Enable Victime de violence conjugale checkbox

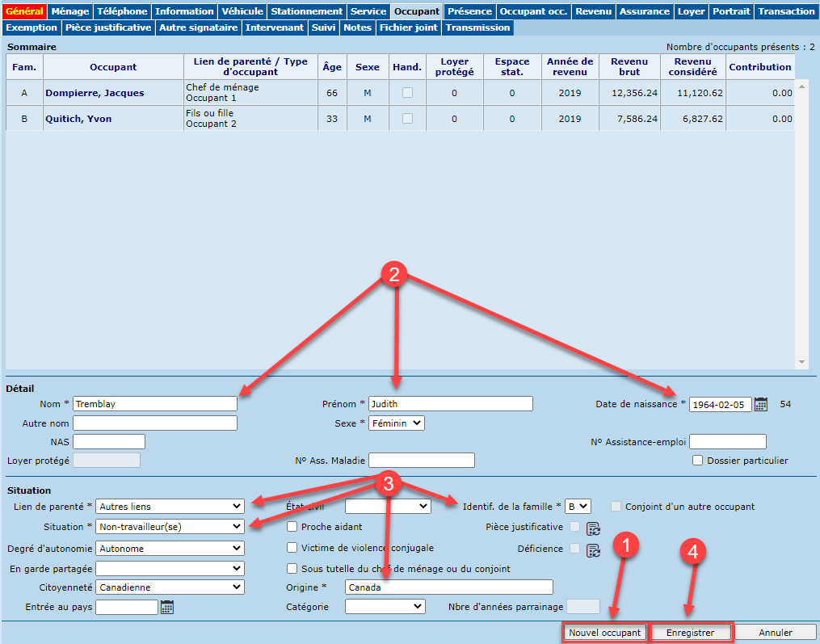[292, 548]
